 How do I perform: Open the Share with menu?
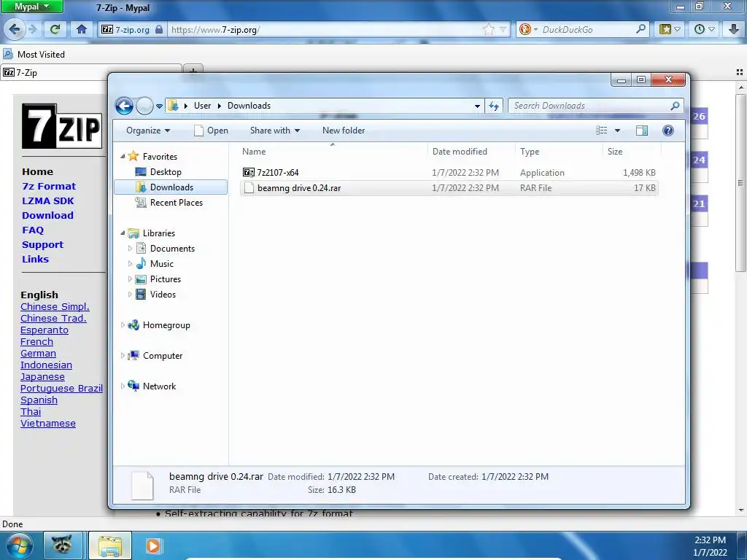click(275, 131)
